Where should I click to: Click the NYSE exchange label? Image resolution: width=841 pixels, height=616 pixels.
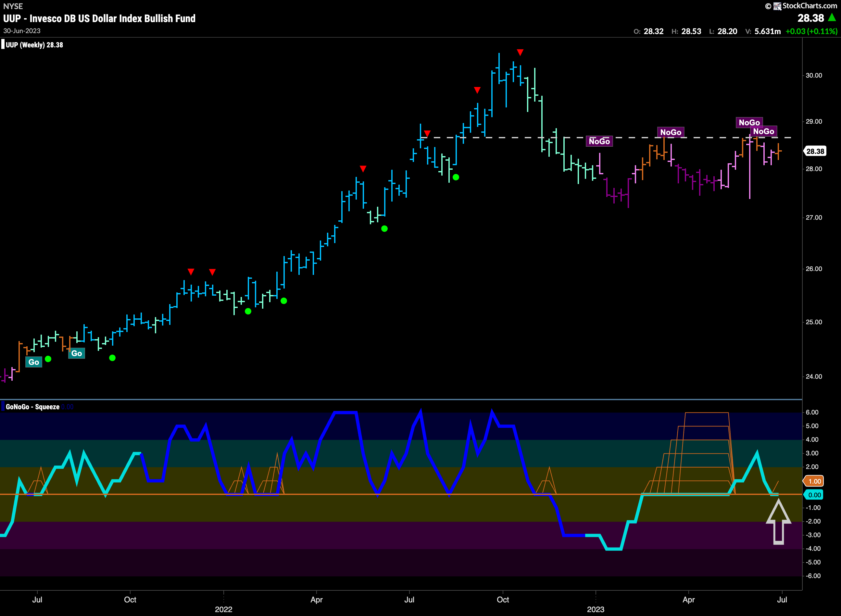point(13,6)
